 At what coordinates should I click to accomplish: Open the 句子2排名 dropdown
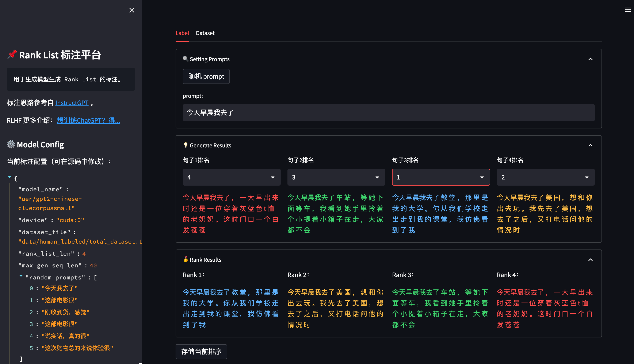coord(336,177)
